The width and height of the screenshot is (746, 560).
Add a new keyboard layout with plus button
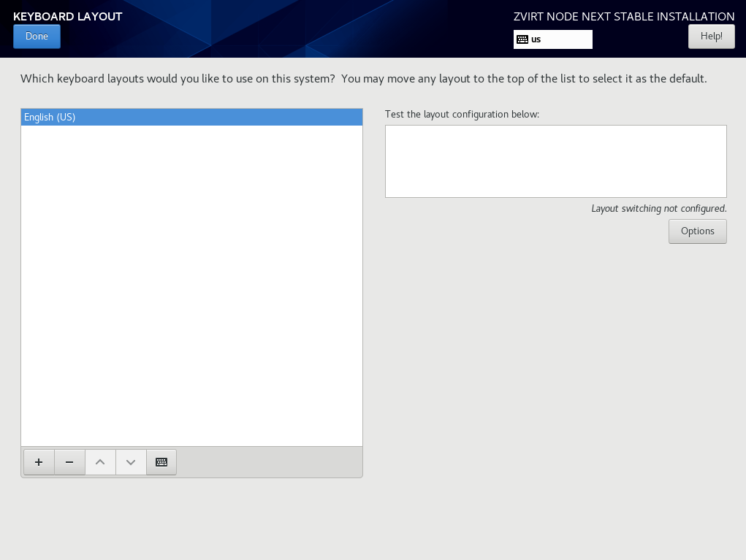[x=39, y=462]
